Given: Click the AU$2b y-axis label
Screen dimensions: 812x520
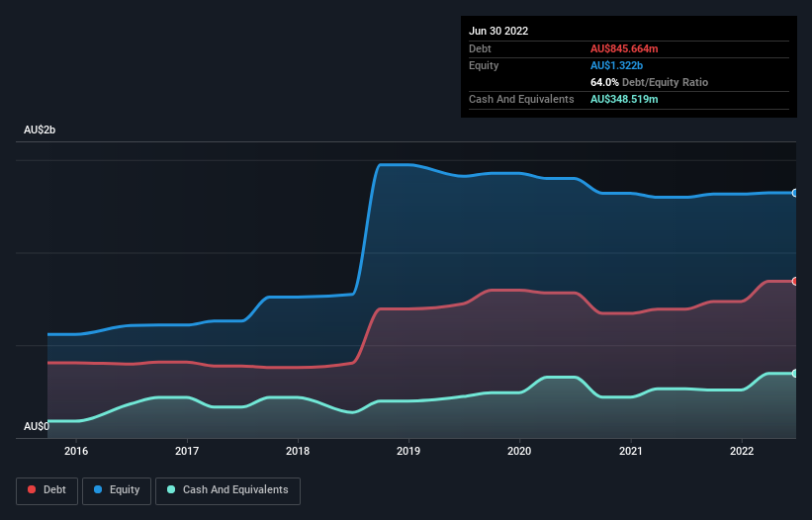Looking at the screenshot, I should click(41, 130).
